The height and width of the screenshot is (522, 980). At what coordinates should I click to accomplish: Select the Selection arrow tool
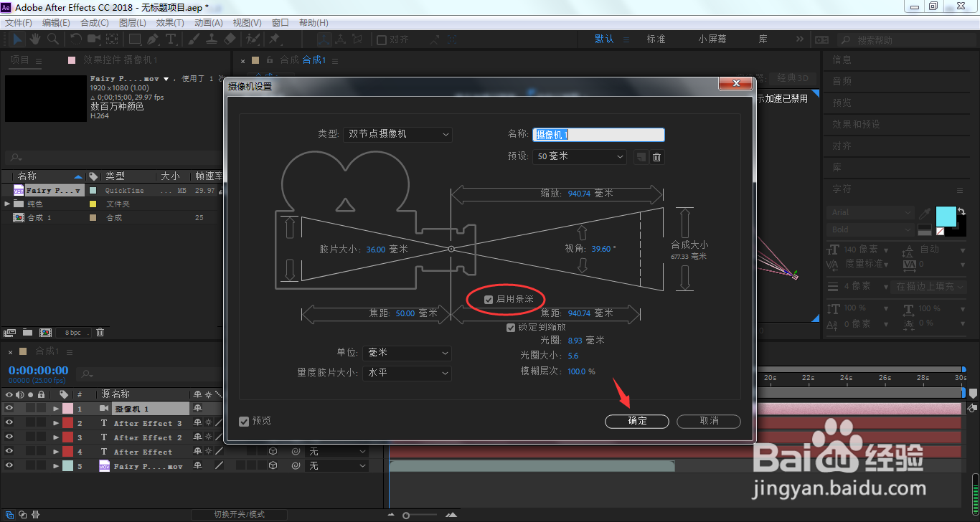coord(18,39)
